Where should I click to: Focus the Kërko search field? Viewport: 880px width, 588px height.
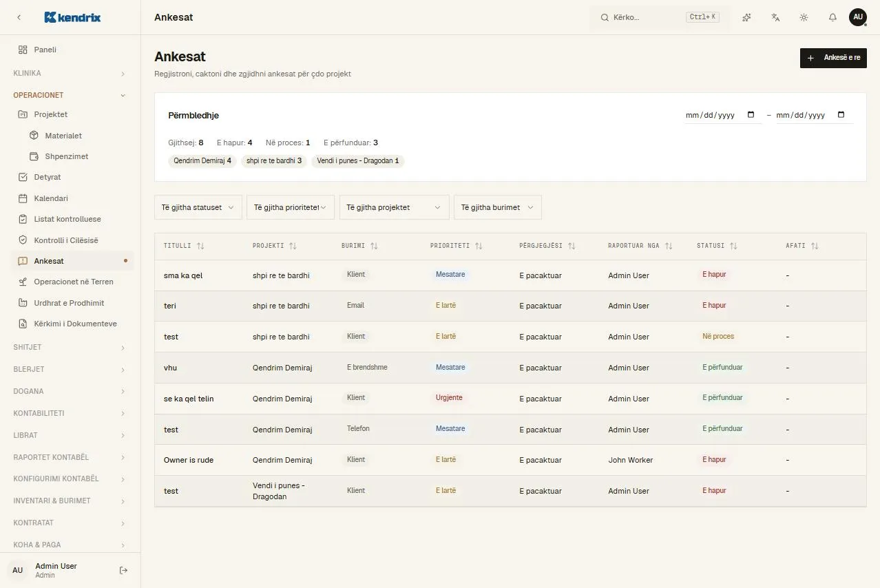(x=660, y=17)
